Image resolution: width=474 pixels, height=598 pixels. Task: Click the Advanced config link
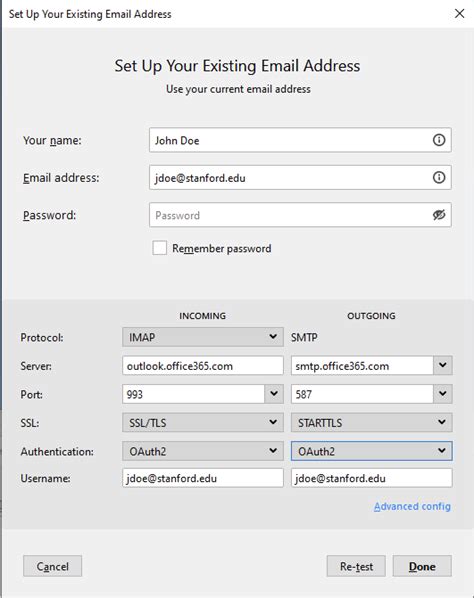click(x=412, y=506)
